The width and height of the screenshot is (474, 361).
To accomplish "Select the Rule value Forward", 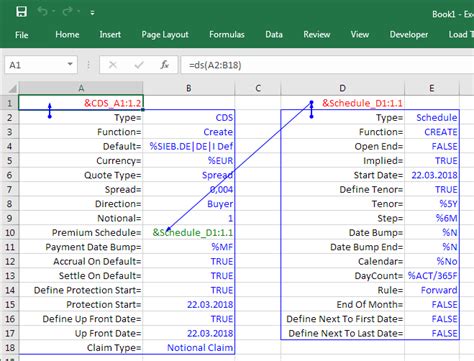I will 432,290.
